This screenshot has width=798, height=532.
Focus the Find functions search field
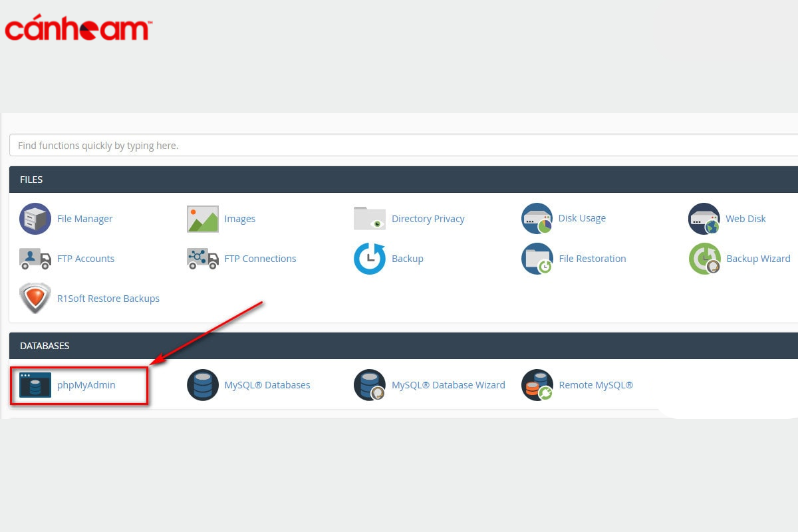404,145
